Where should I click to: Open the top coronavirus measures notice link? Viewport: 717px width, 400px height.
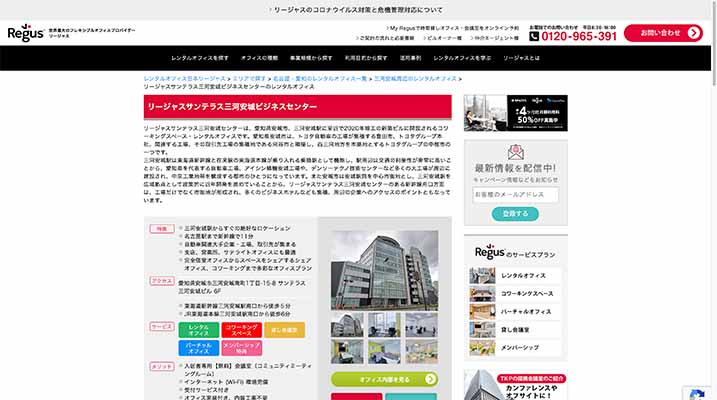click(x=356, y=10)
